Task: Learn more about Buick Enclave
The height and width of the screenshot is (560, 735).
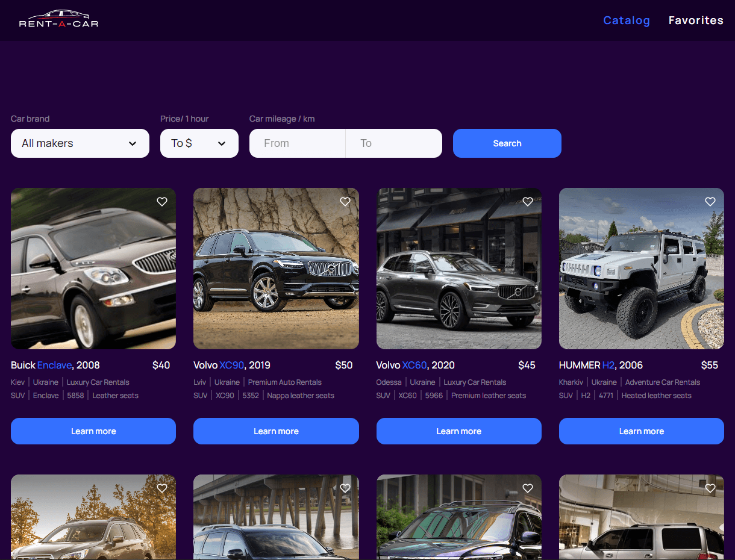Action: click(x=93, y=431)
